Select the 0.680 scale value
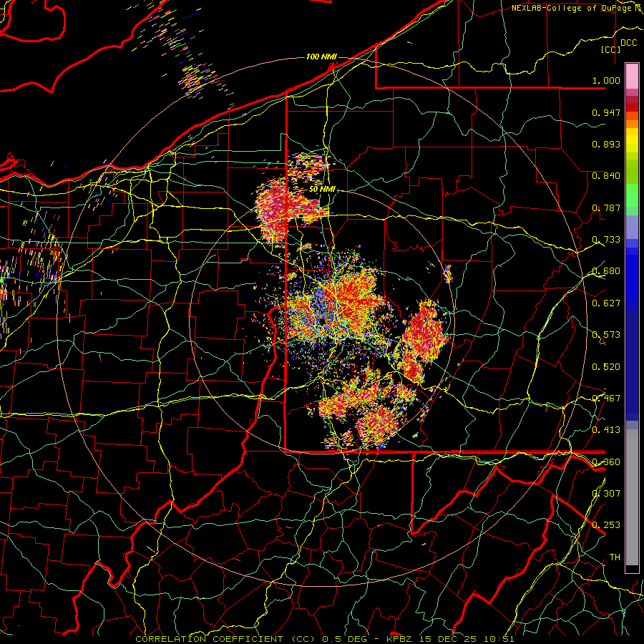Screen dimensions: 644x644 click(606, 271)
